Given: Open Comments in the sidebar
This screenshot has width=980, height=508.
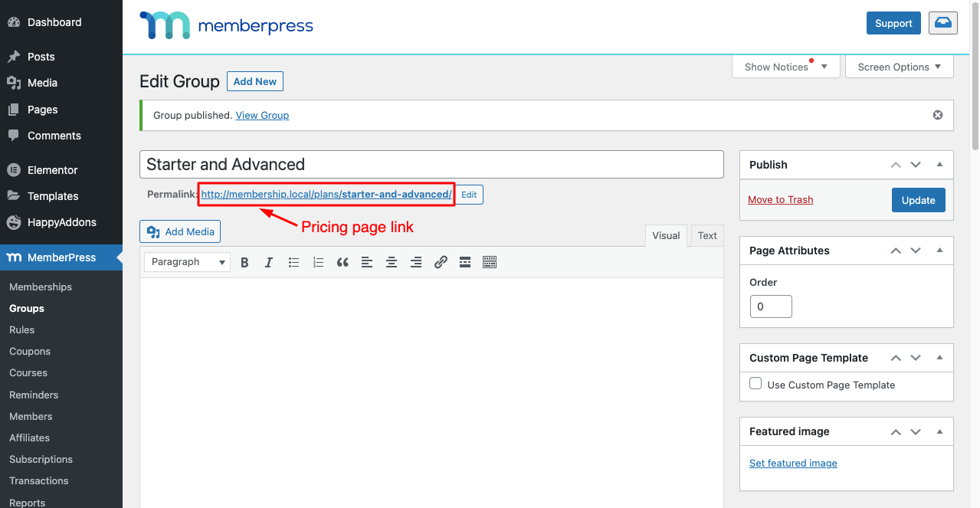Looking at the screenshot, I should [61, 136].
